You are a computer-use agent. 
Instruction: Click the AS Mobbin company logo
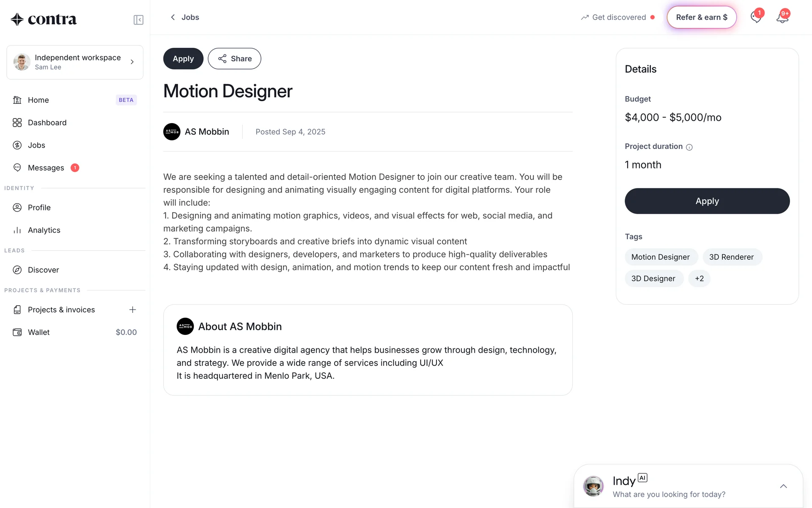(172, 132)
